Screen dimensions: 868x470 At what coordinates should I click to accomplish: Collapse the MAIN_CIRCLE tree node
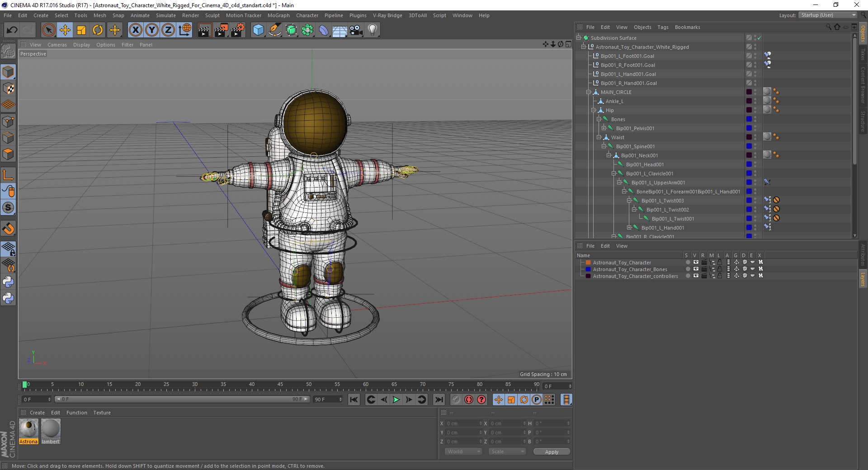tap(589, 92)
